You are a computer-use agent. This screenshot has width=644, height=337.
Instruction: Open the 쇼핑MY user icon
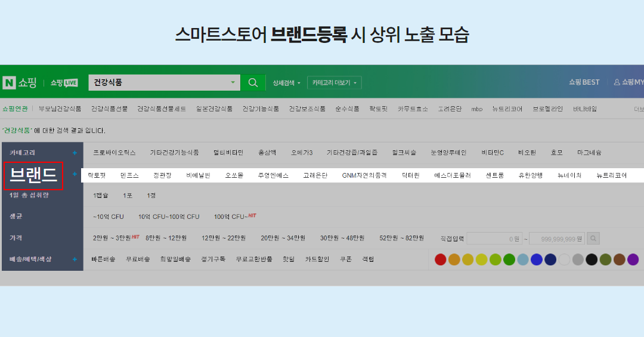pos(617,82)
